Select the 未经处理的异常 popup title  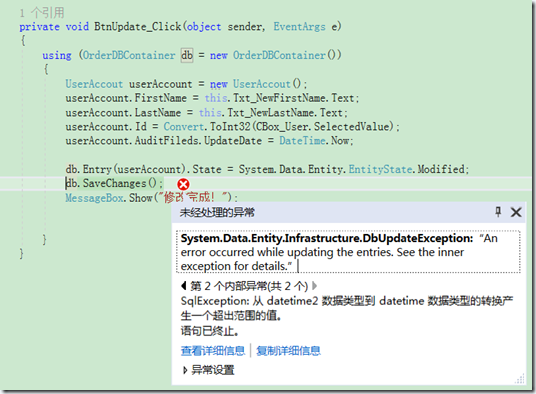(x=217, y=212)
